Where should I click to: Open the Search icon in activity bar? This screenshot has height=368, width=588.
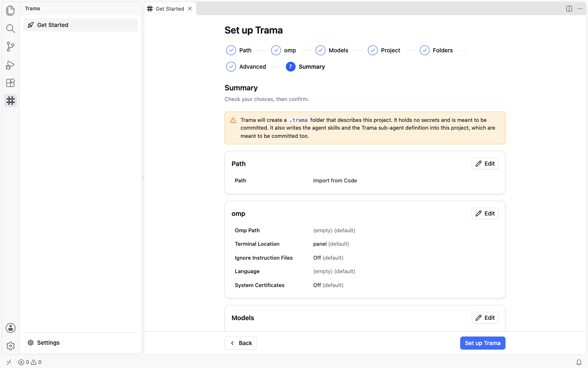(x=11, y=28)
